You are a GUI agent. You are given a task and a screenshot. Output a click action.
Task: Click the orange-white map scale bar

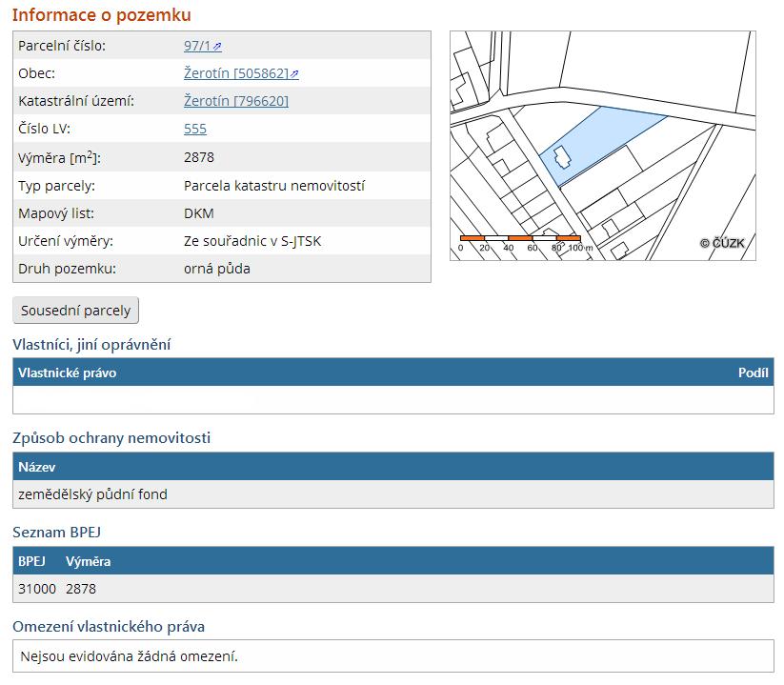pyautogui.click(x=520, y=238)
